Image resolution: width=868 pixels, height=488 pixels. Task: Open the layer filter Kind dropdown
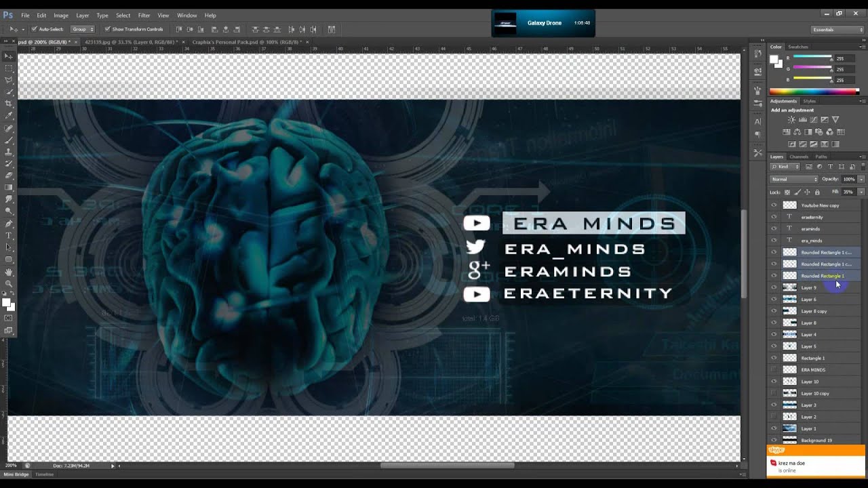785,167
